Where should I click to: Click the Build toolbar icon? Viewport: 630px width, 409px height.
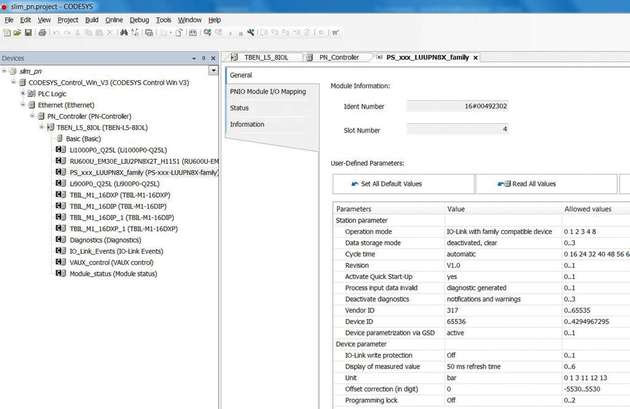pyautogui.click(x=193, y=33)
